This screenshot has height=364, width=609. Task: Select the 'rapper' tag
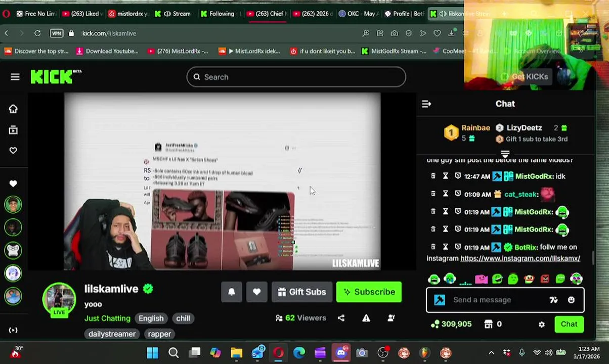point(159,334)
